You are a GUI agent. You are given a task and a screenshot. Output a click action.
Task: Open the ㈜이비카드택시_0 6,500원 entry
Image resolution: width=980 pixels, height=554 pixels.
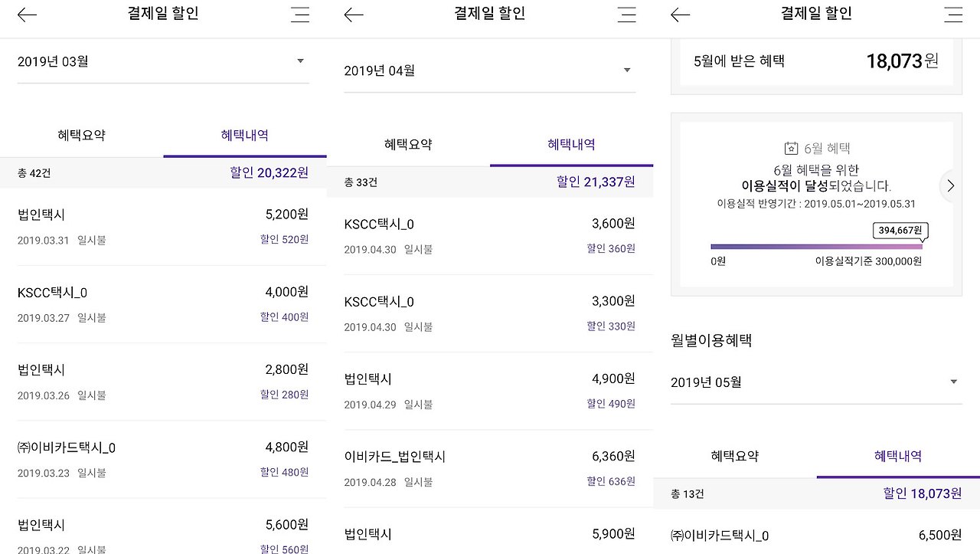tap(816, 536)
